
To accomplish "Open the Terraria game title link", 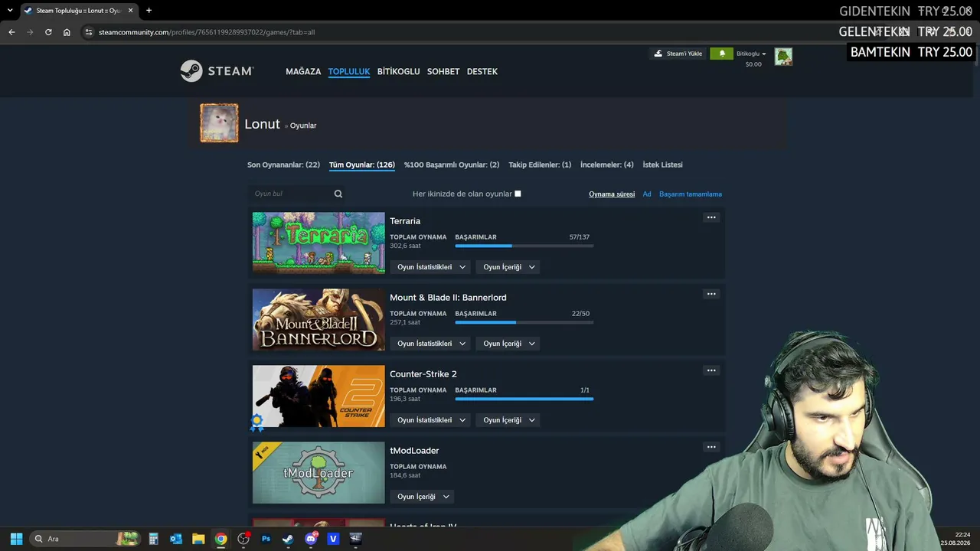I will pyautogui.click(x=405, y=221).
